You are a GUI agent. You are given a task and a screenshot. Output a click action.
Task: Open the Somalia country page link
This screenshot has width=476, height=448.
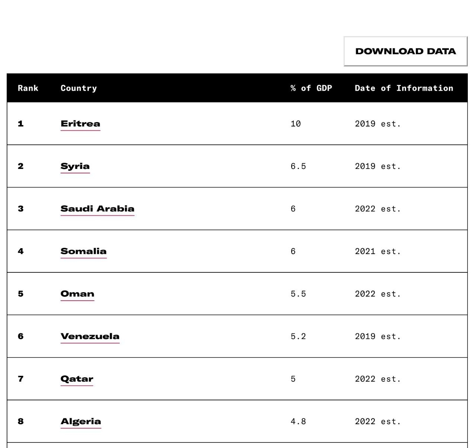(x=83, y=252)
